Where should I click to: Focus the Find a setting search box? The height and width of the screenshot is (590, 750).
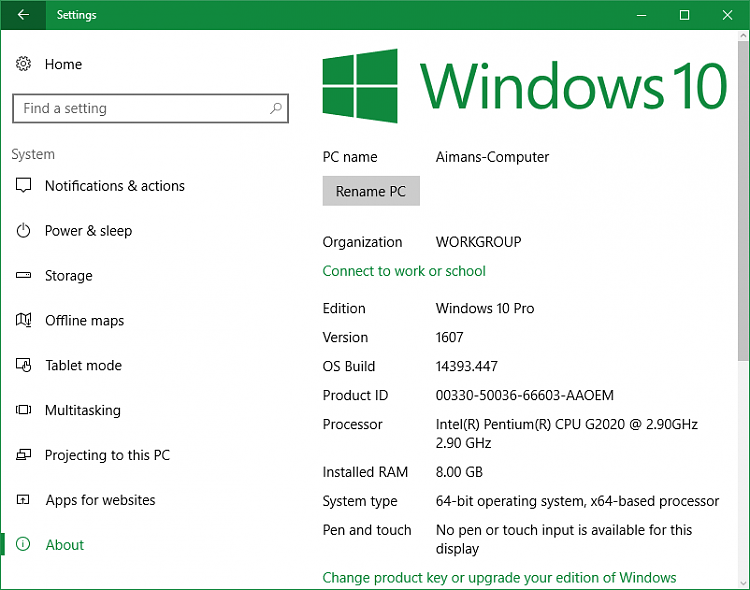(x=150, y=109)
